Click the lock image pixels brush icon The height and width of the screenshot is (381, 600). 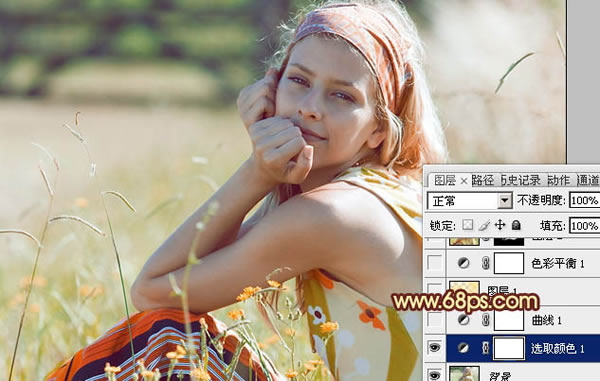click(484, 225)
